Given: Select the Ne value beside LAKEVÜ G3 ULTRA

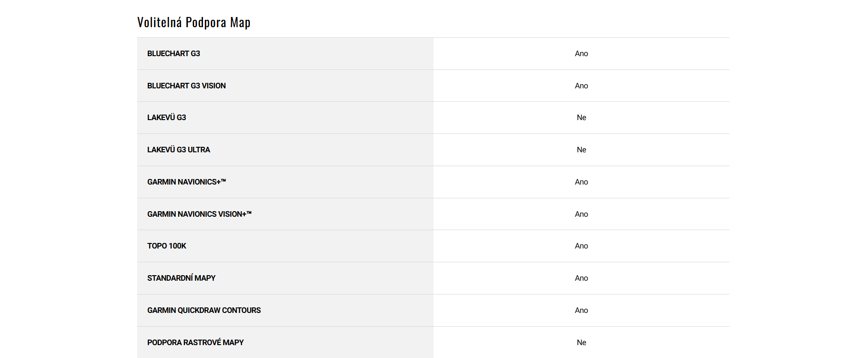Looking at the screenshot, I should click(581, 150).
